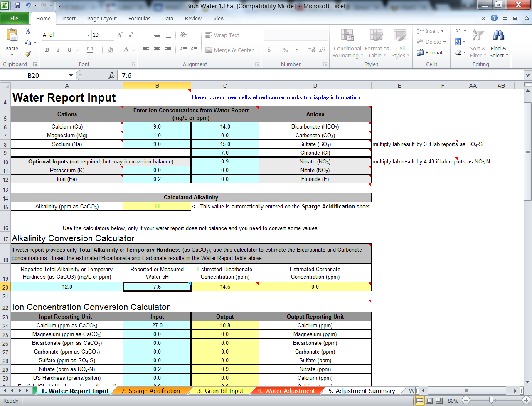Open the Fill Color bucket swatch
This screenshot has width=532, height=406.
coord(110,50)
